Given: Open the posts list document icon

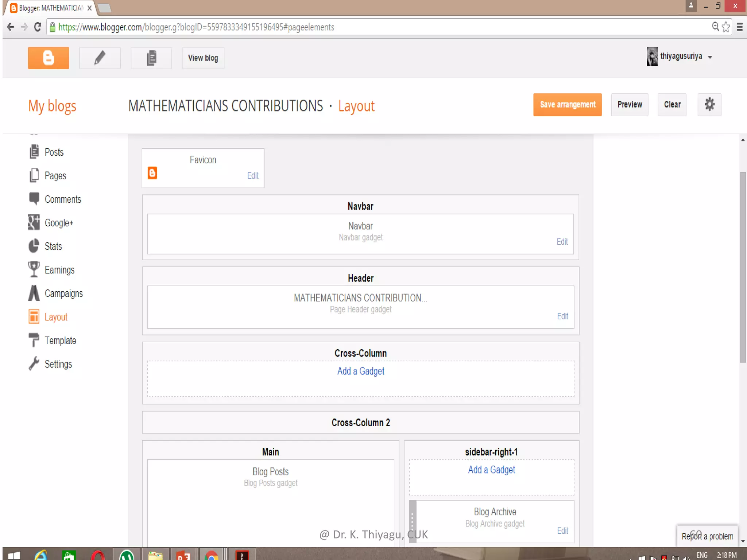Looking at the screenshot, I should point(151,58).
